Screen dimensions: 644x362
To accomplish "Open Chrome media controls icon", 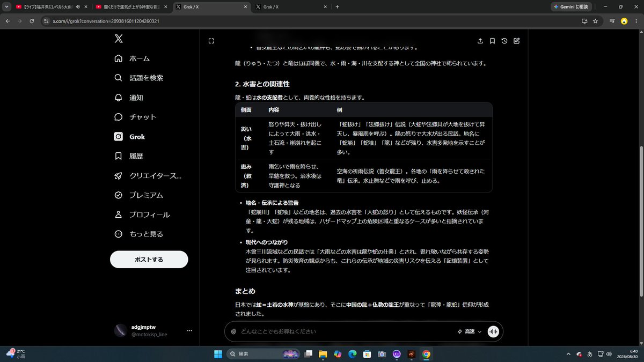I will click(x=612, y=21).
